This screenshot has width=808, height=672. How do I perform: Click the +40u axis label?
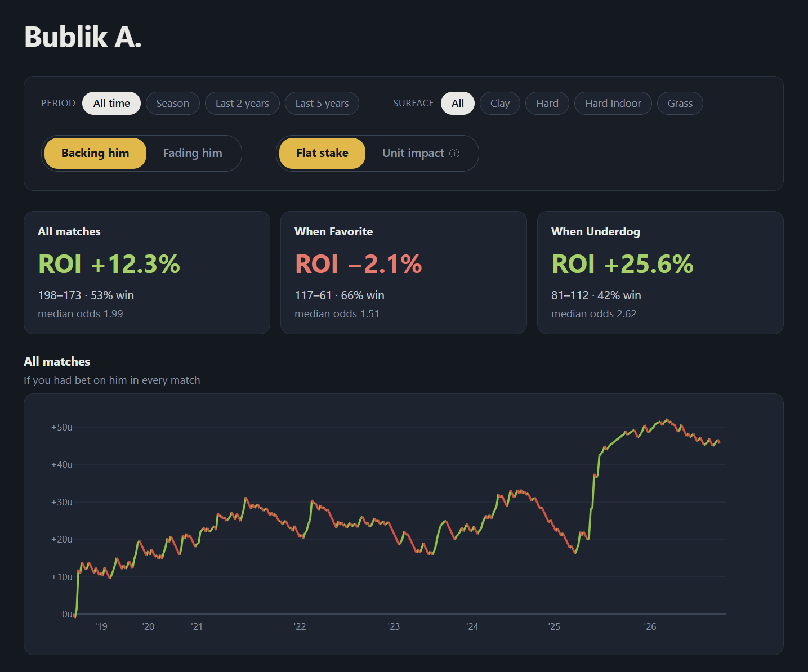point(62,464)
